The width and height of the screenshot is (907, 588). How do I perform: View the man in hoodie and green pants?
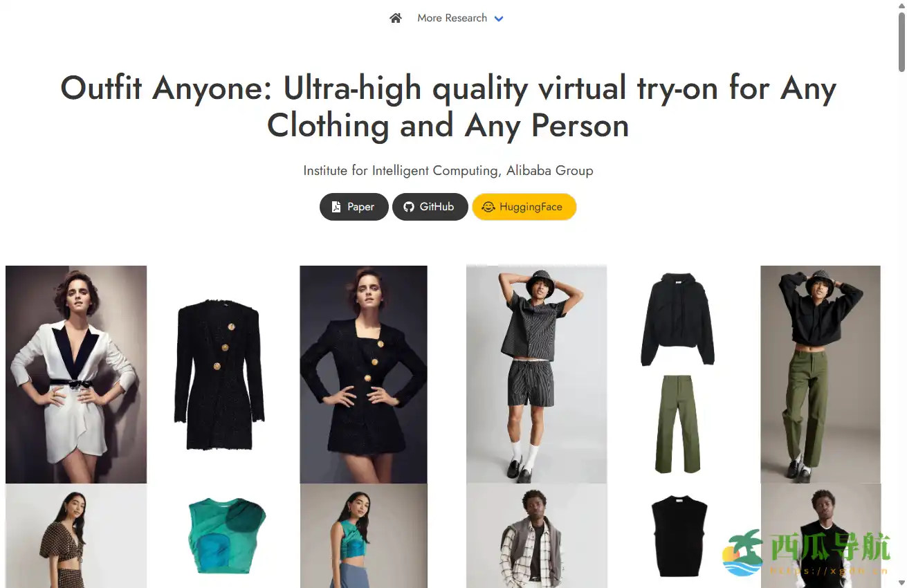[x=821, y=374]
